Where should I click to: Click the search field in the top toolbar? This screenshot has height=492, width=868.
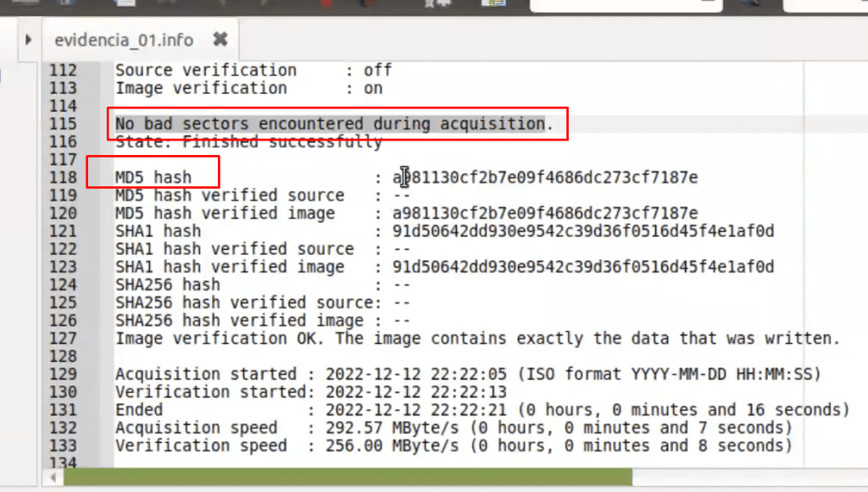coord(626,5)
